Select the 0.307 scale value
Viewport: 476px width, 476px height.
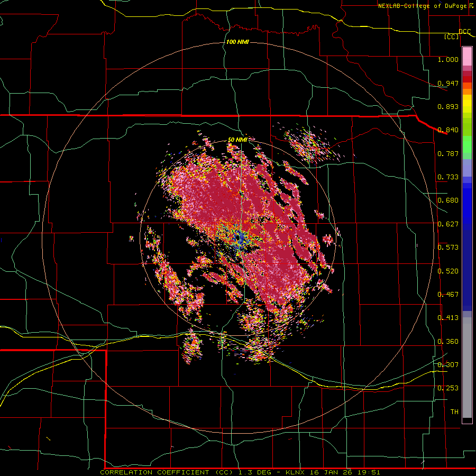(448, 364)
